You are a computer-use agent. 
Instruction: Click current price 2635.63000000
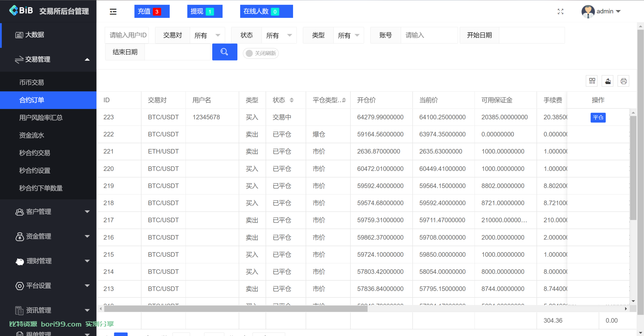coord(441,151)
